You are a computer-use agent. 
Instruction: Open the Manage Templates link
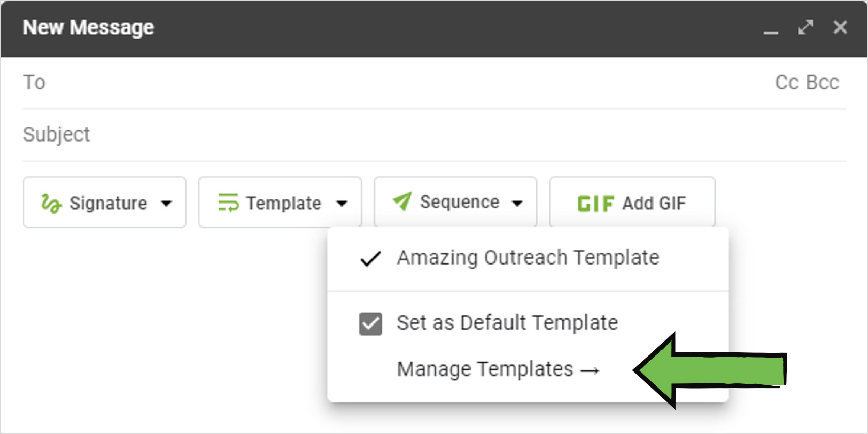click(498, 369)
